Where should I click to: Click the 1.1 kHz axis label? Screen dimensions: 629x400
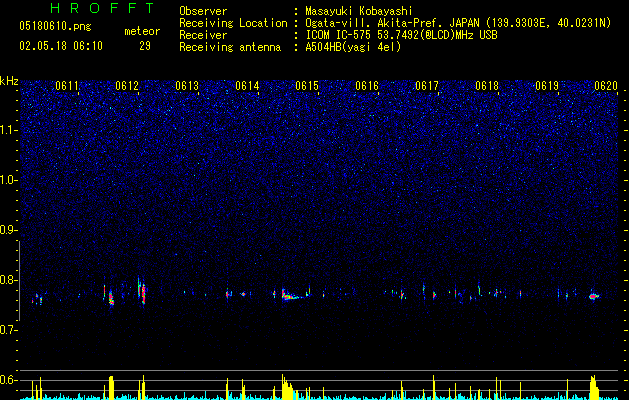coord(9,130)
